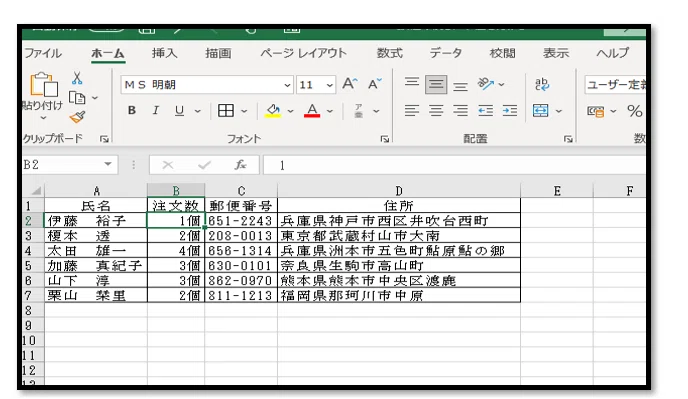The height and width of the screenshot is (399, 688).
Task: Activate the Format Painter brush
Action: pos(77,117)
